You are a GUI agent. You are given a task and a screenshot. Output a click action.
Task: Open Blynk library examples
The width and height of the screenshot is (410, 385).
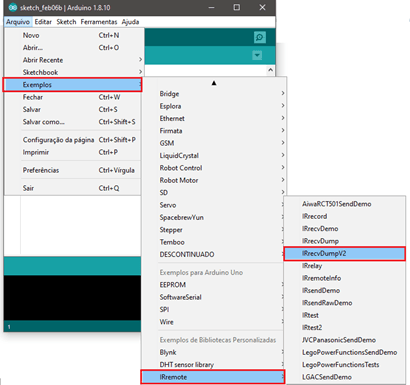pyautogui.click(x=213, y=352)
